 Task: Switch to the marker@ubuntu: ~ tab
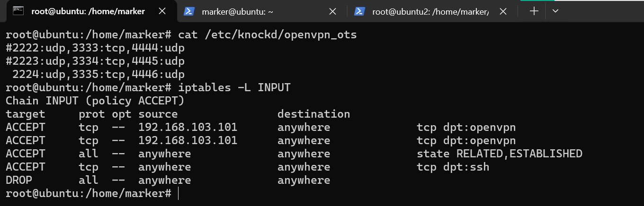(x=237, y=11)
